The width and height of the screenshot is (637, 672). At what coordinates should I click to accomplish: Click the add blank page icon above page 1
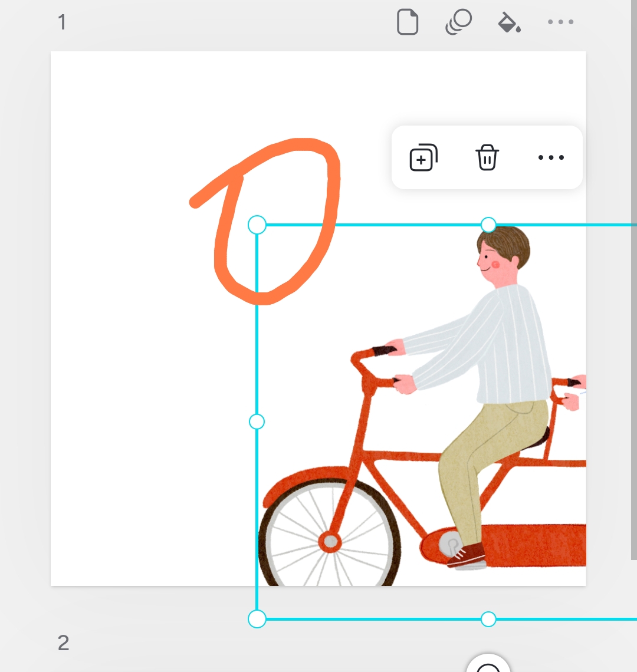(408, 22)
